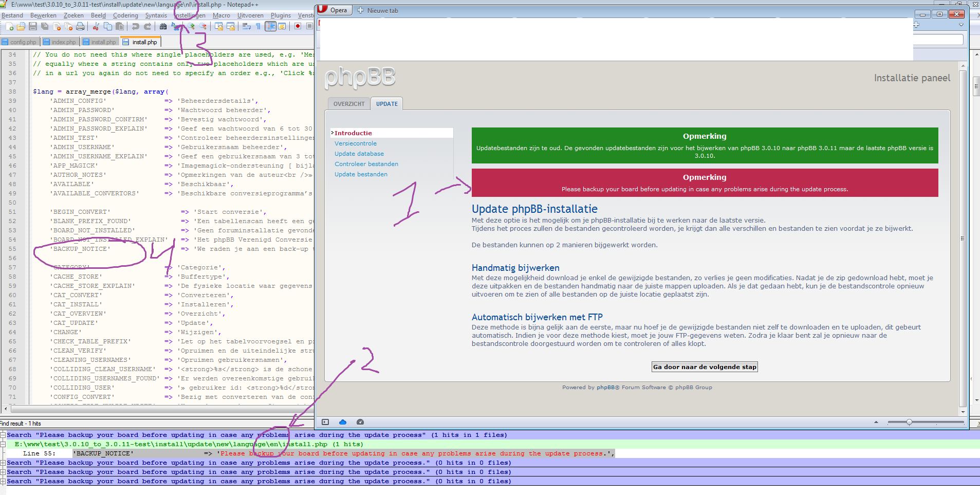Click the Opera search field at top right
Image resolution: width=980 pixels, height=495 pixels.
click(938, 40)
